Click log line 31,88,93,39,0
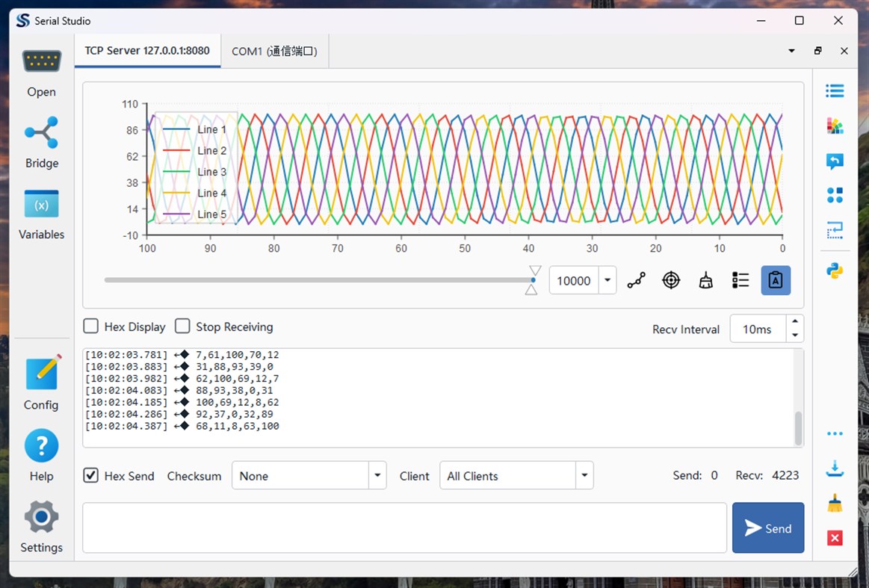869x588 pixels. tap(179, 367)
